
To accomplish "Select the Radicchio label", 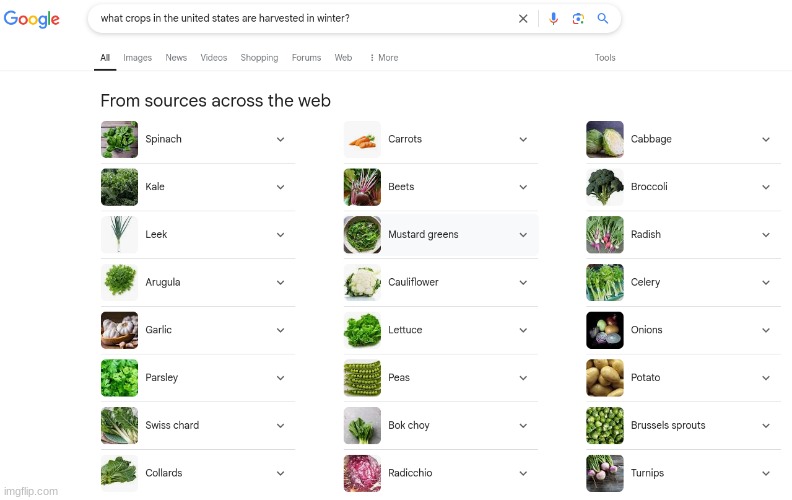I will (410, 473).
